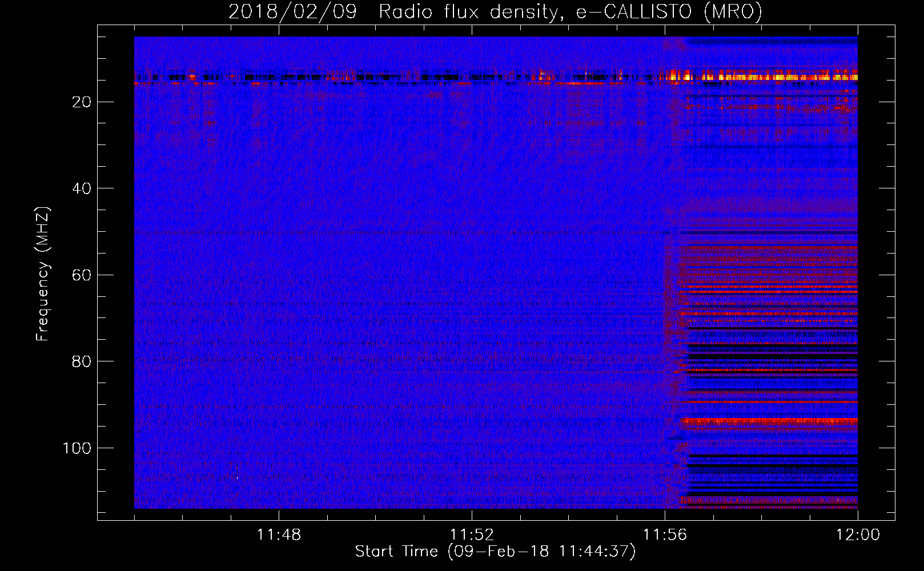Viewport: 924px width, 571px height.
Task: Click the '60' frequency tick label
Action: (x=82, y=275)
